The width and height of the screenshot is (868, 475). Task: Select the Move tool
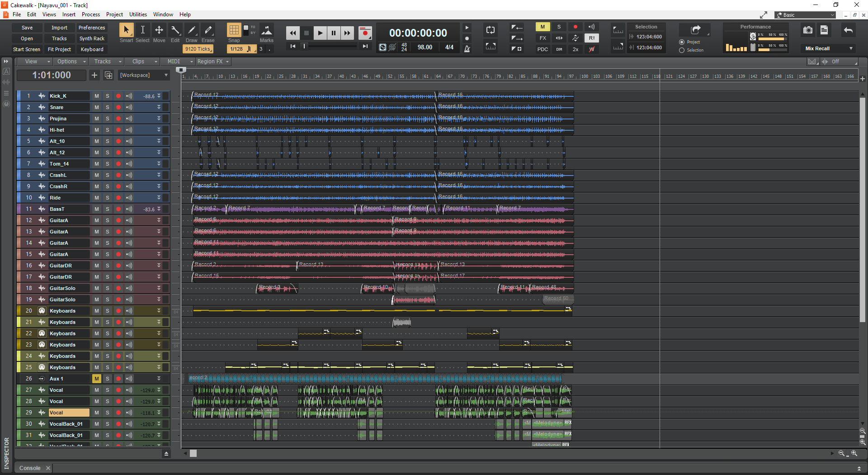click(159, 30)
